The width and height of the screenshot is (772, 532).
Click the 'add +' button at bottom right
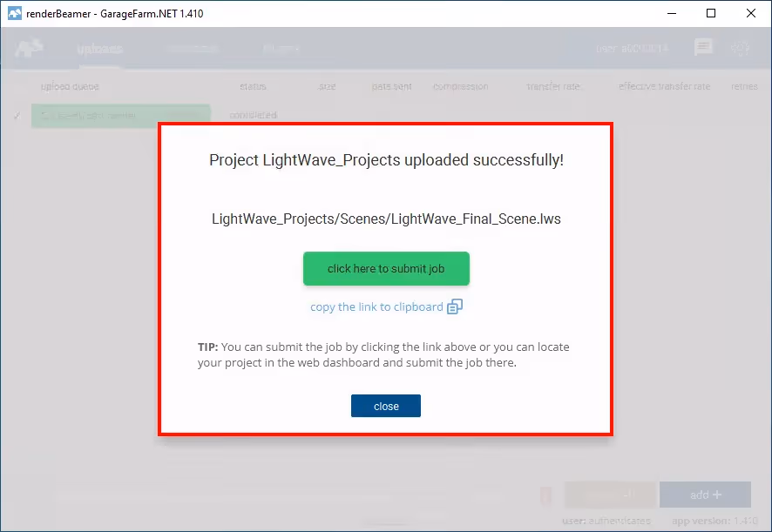tap(705, 495)
